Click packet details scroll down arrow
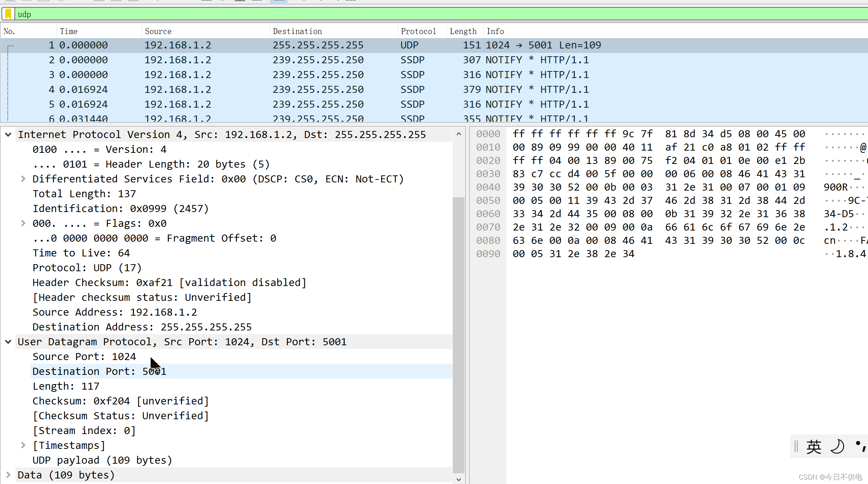This screenshot has width=868, height=484. [x=459, y=479]
